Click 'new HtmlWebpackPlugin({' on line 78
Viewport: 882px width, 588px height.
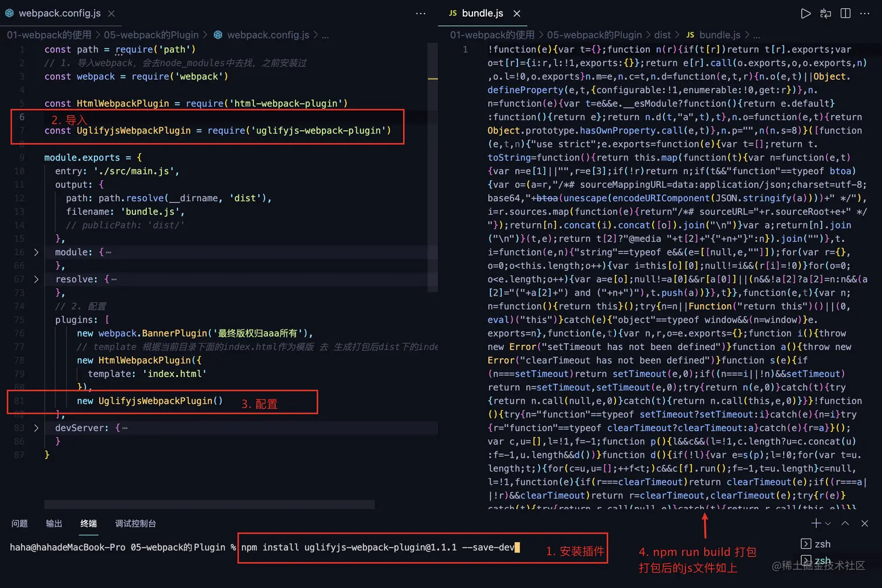pos(139,360)
